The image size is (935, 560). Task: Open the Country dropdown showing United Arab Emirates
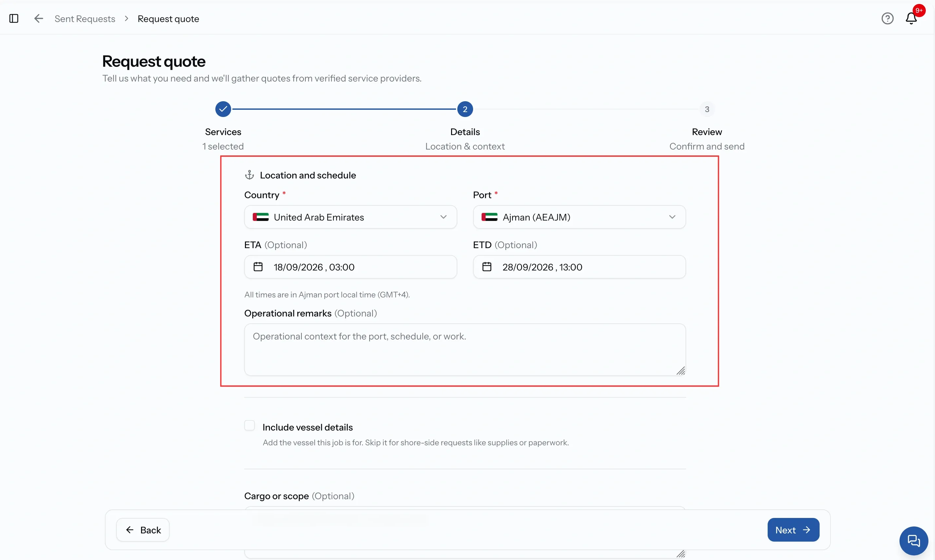(x=350, y=217)
